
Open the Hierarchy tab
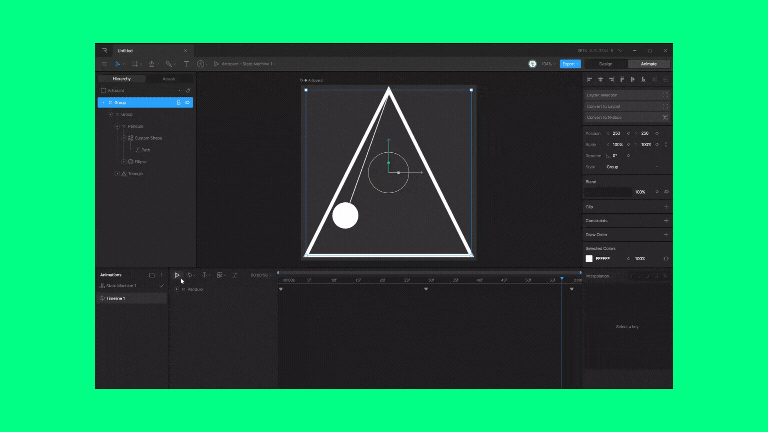(121, 78)
